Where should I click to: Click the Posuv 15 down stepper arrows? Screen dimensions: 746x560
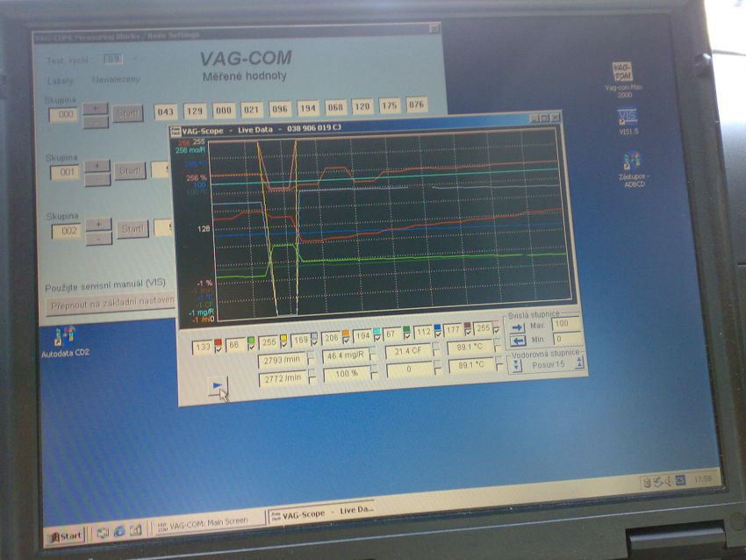pos(517,365)
